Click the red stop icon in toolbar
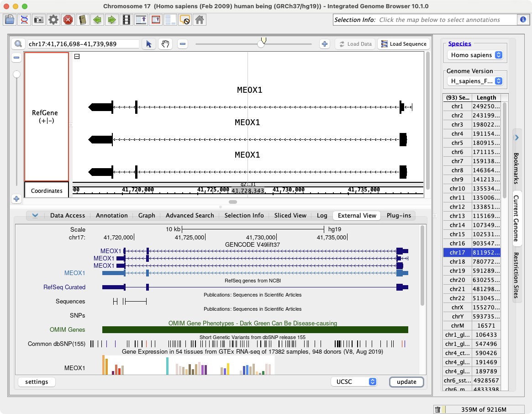This screenshot has width=532, height=414. [68, 20]
